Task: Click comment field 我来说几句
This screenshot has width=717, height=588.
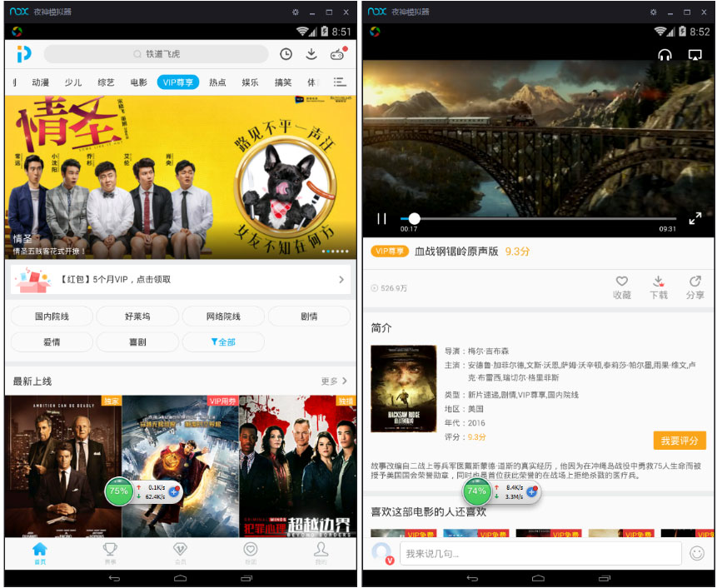Action: pyautogui.click(x=540, y=554)
